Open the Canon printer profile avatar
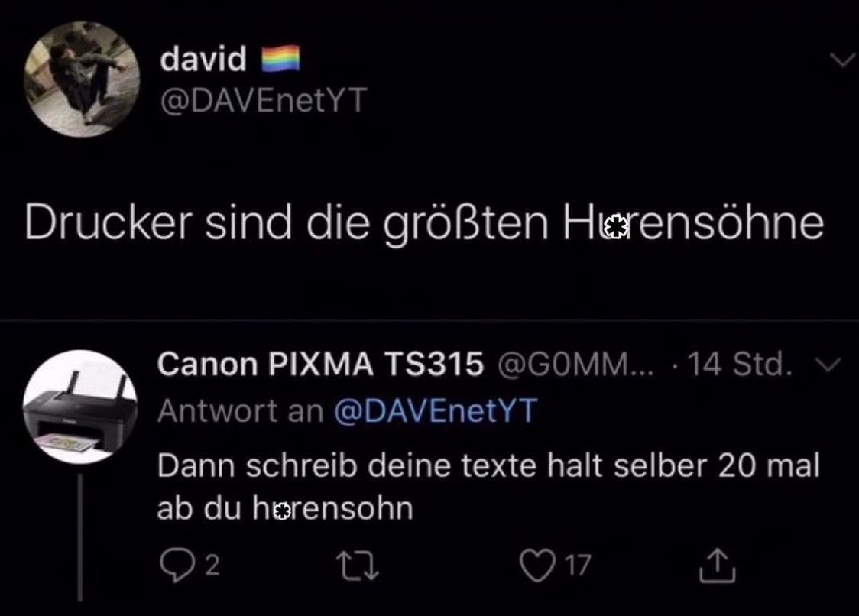This screenshot has height=616, width=859. 80,407
